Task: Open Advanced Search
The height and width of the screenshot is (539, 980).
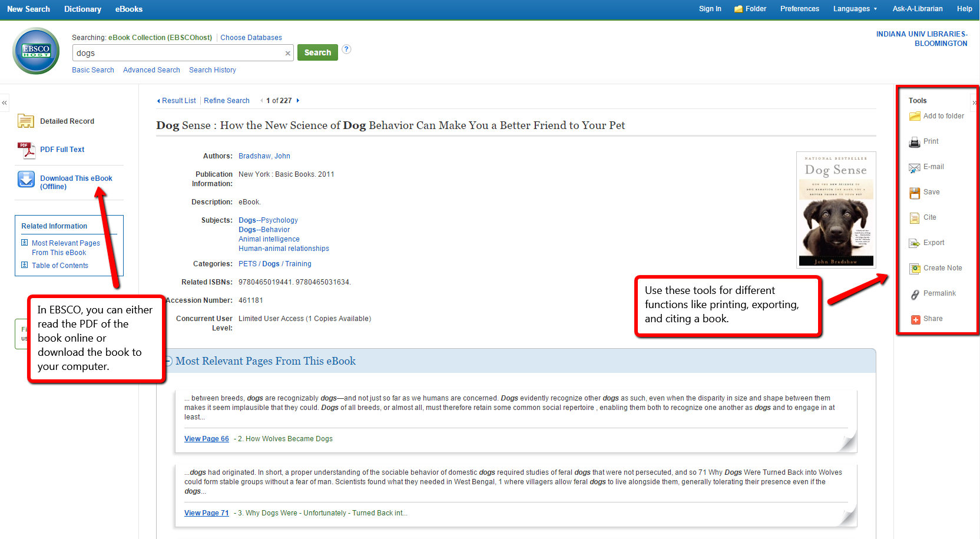Action: coord(151,70)
